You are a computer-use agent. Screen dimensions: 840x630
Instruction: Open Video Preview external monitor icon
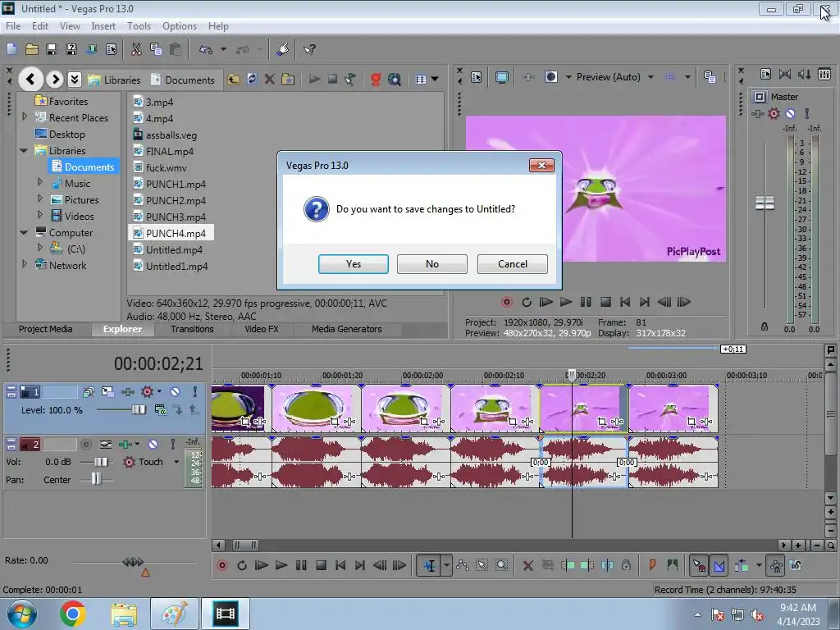(x=502, y=77)
